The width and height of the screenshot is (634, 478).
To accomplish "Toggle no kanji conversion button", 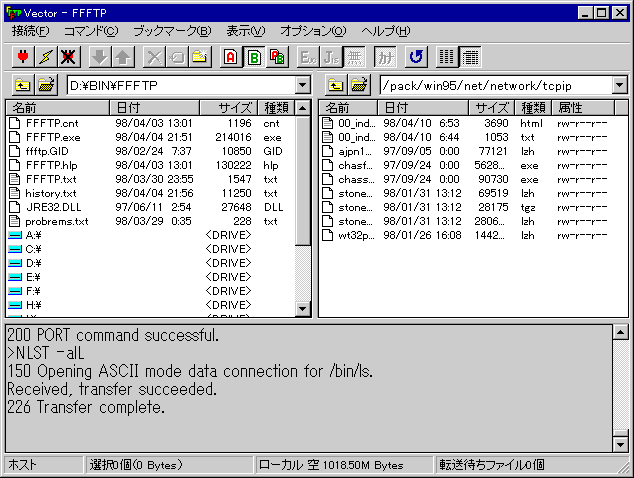I will click(354, 57).
